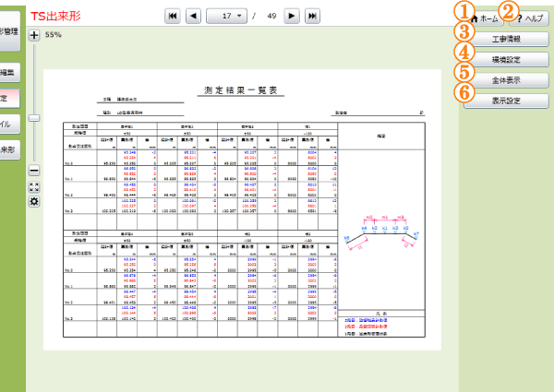Go to the next page
Viewport: 554px width, 392px height.
pos(292,16)
